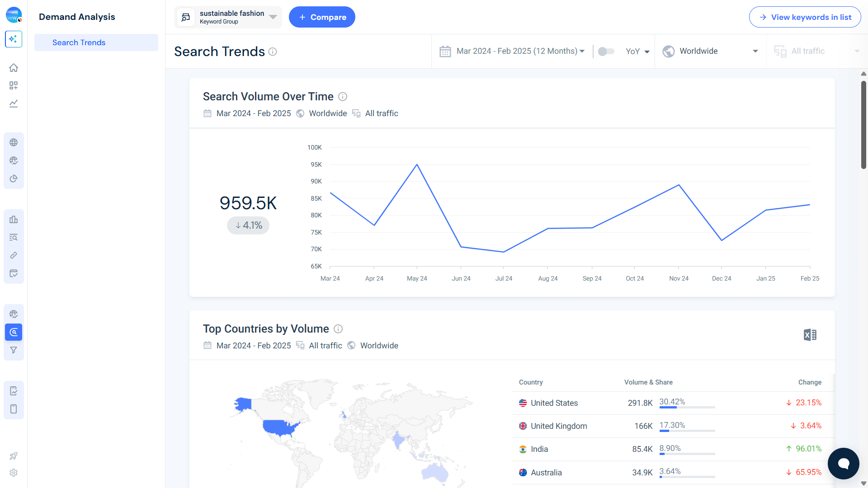Expand the YoY period dropdown
The height and width of the screenshot is (488, 868).
637,52
